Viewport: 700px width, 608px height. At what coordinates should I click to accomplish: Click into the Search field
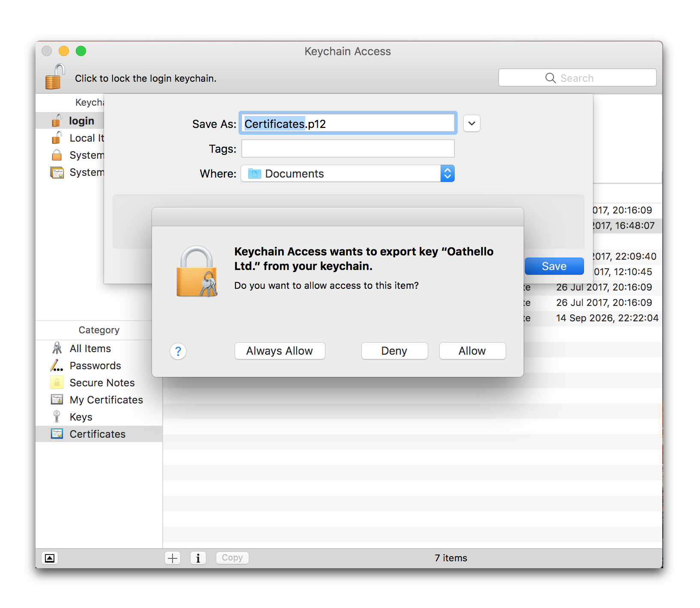coord(577,78)
